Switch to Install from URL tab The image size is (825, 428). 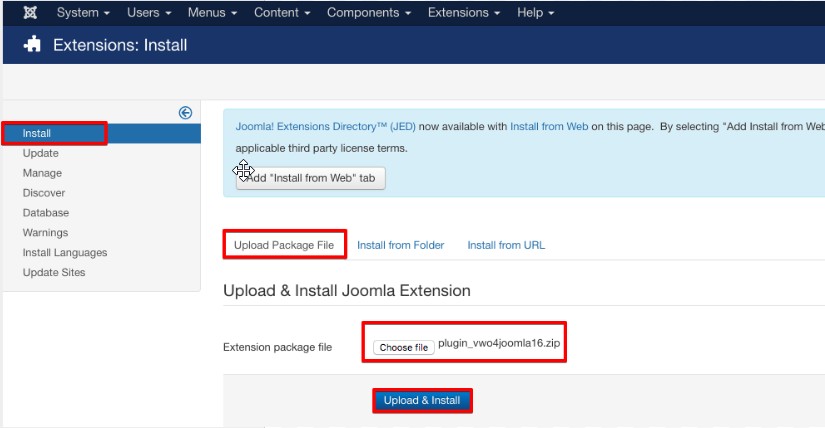click(506, 245)
